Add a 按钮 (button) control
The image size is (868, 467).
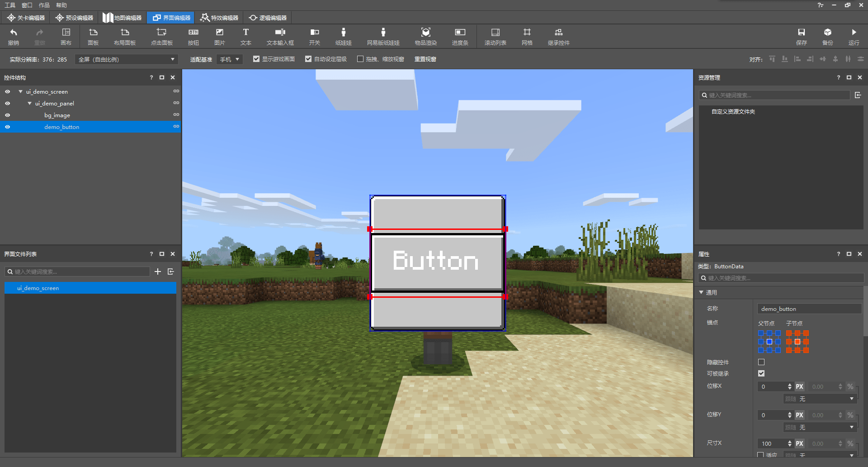(x=193, y=36)
